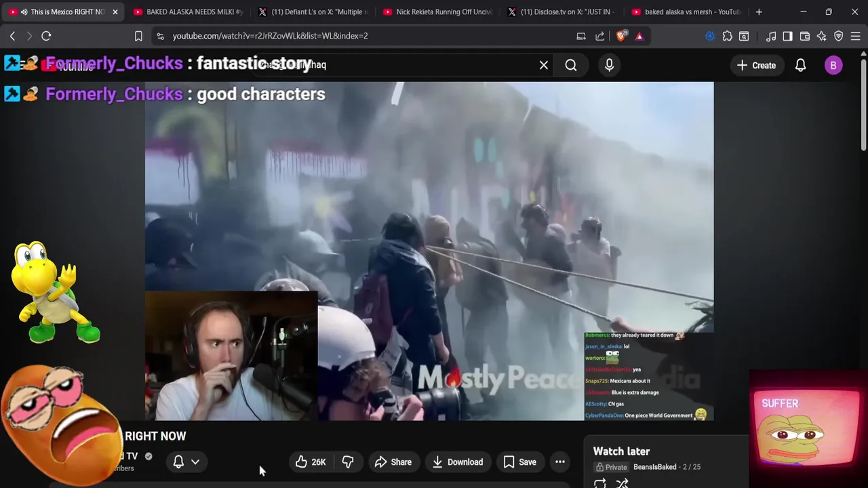
Task: Open the Create menu
Action: coord(756,65)
